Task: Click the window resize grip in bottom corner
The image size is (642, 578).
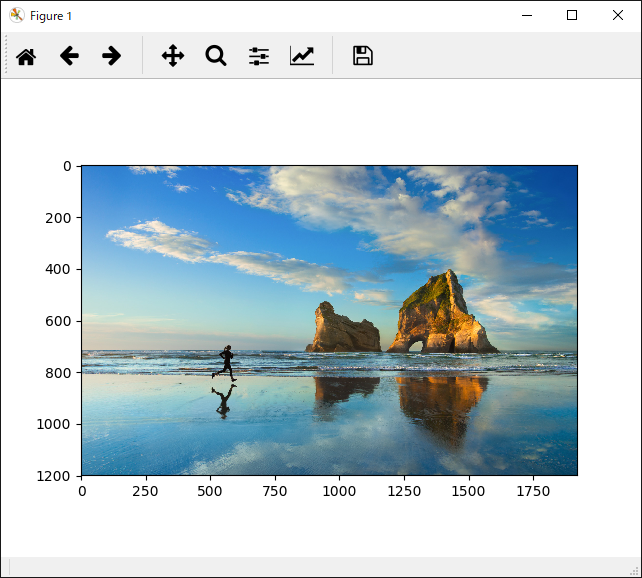Action: [x=634, y=570]
